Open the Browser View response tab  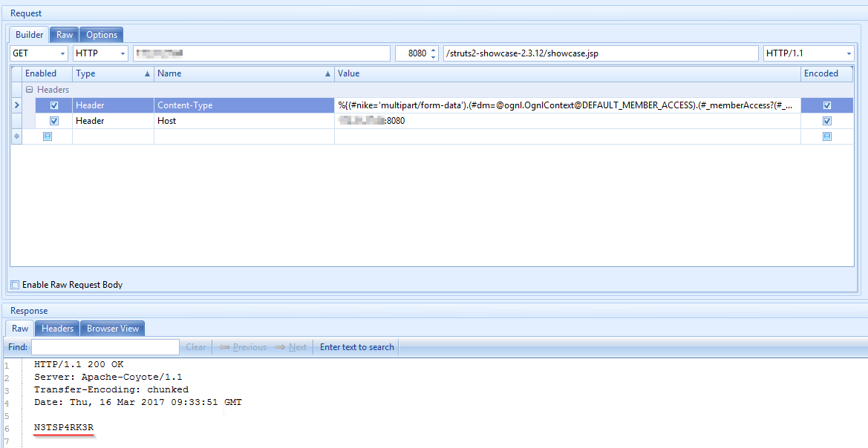[x=112, y=328]
